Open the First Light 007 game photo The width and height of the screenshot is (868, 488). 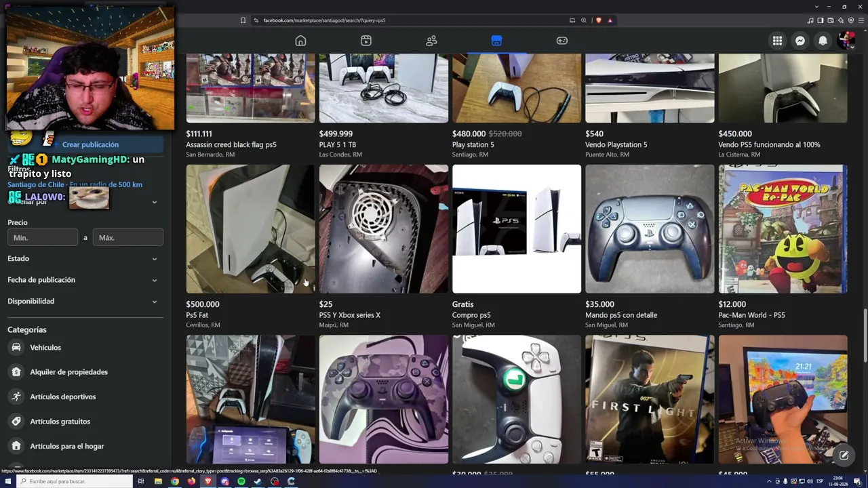pyautogui.click(x=650, y=399)
